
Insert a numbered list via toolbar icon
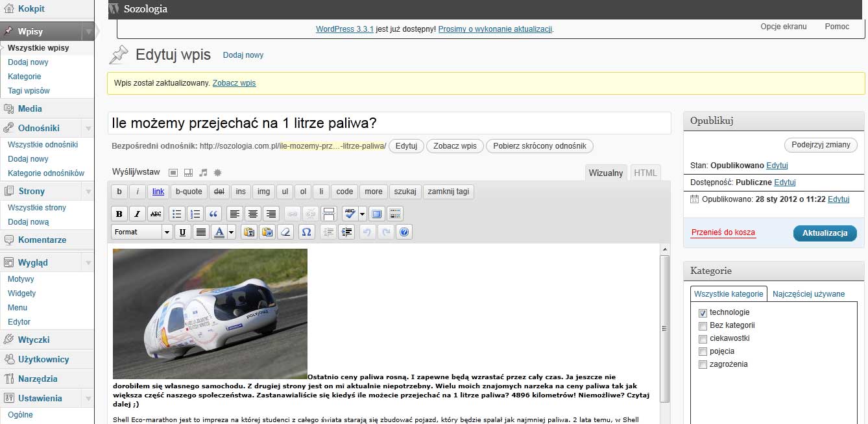click(x=195, y=214)
